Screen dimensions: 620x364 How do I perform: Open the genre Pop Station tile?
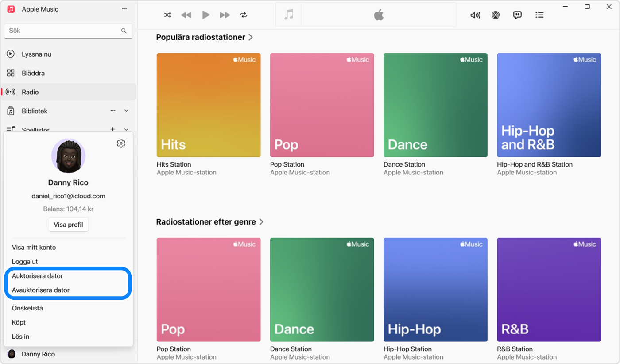pos(209,290)
